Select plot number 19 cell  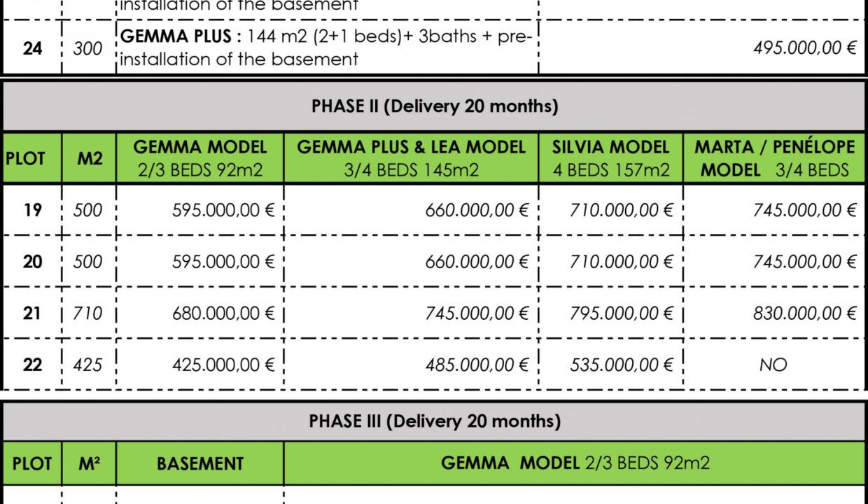click(x=33, y=210)
